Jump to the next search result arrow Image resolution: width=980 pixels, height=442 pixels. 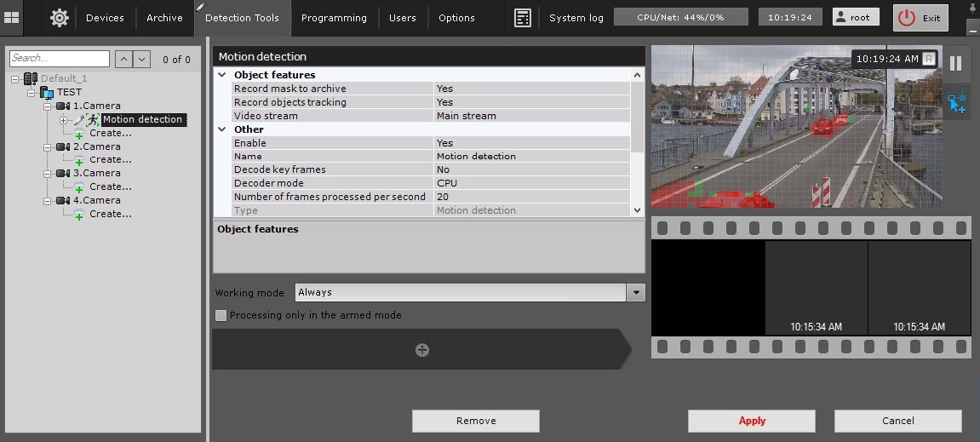pyautogui.click(x=142, y=59)
